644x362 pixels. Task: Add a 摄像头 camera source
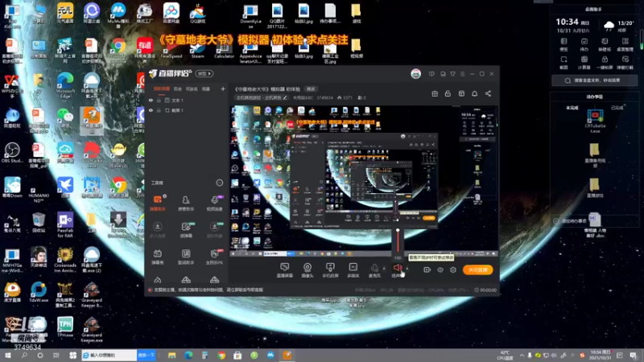308,270
